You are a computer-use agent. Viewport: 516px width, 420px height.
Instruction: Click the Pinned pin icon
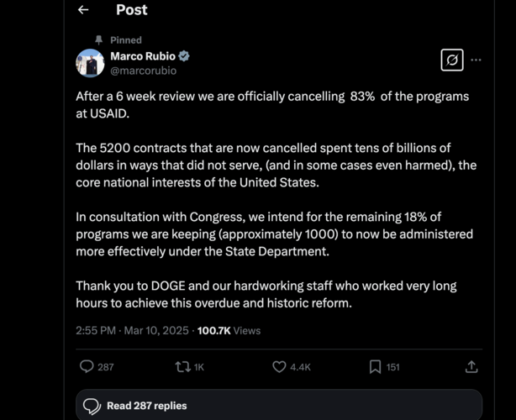click(x=99, y=39)
